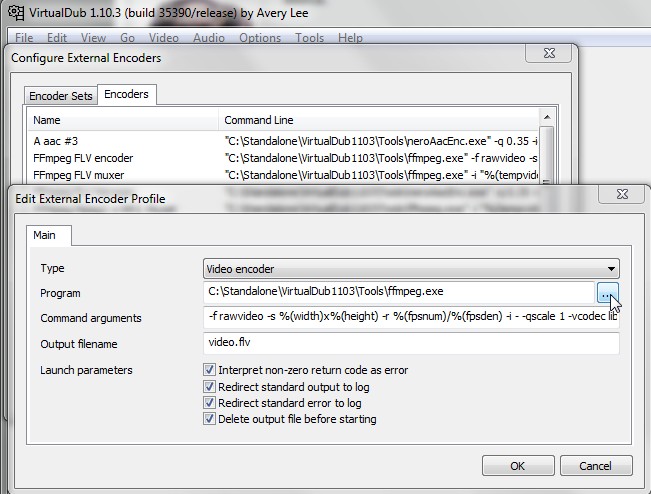The width and height of the screenshot is (651, 494).
Task: Select the Encoders tab
Action: (x=126, y=94)
